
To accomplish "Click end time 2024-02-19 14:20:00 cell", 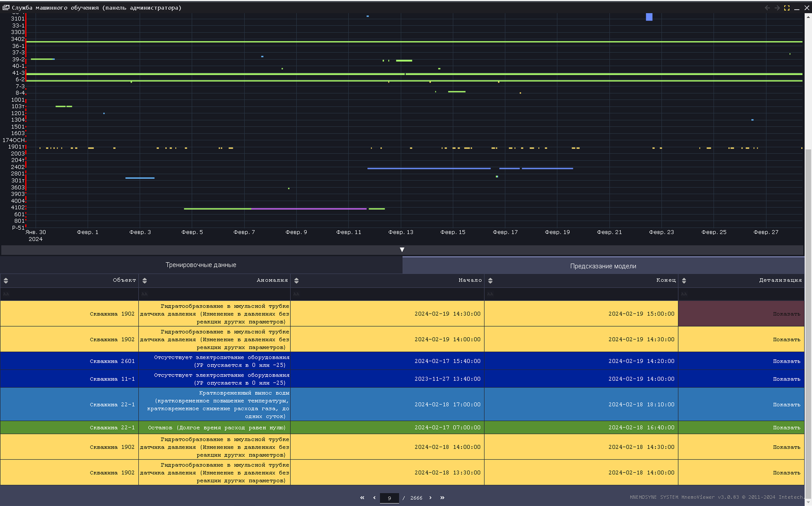I will click(581, 361).
